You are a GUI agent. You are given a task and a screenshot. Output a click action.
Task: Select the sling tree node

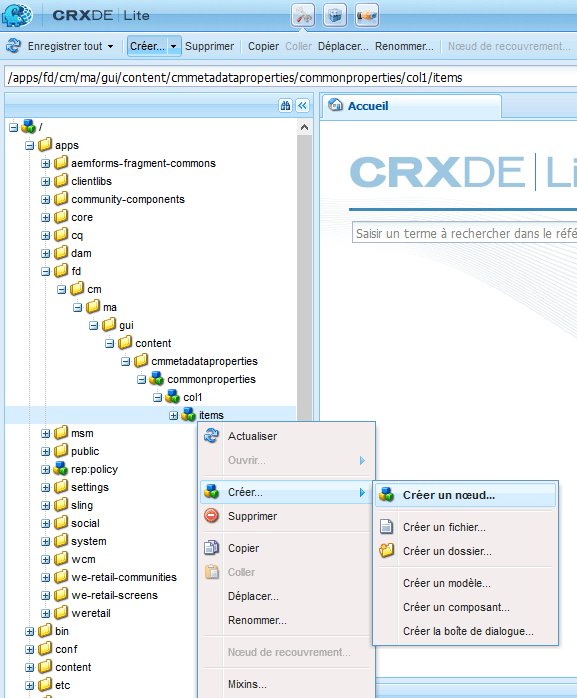82,505
